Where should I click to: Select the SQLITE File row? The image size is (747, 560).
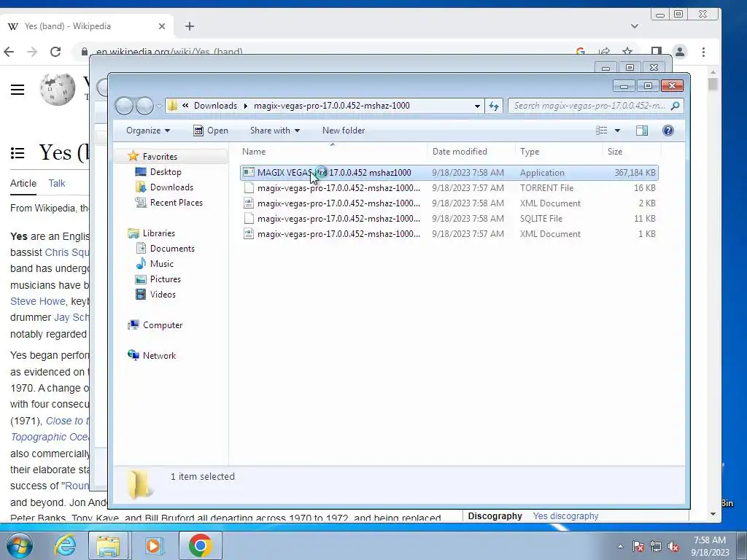[x=449, y=218]
